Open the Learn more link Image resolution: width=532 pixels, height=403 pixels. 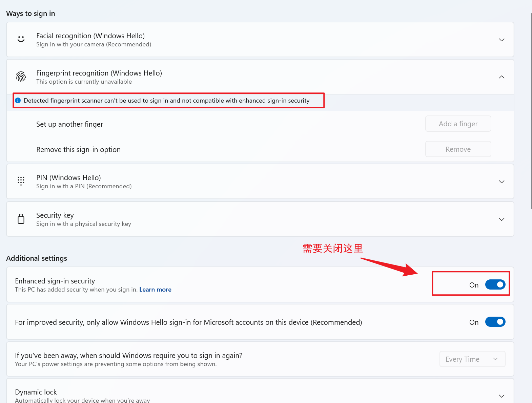click(x=155, y=290)
